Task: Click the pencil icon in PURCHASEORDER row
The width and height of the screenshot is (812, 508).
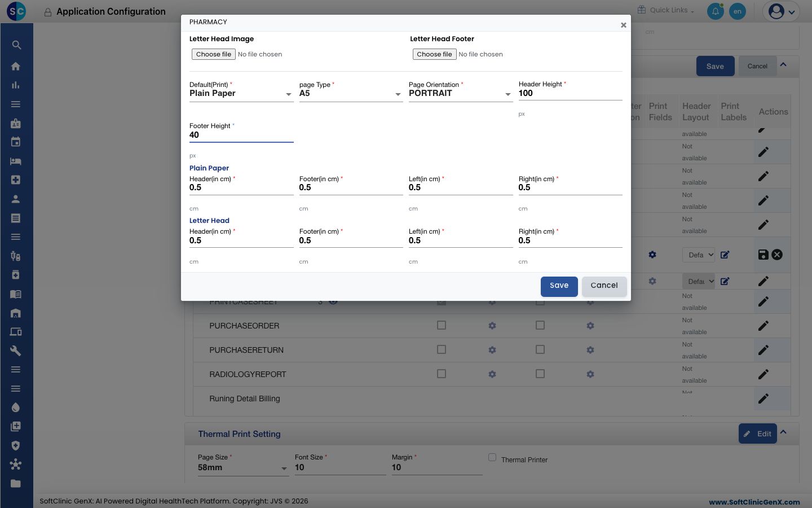Action: [x=764, y=326]
